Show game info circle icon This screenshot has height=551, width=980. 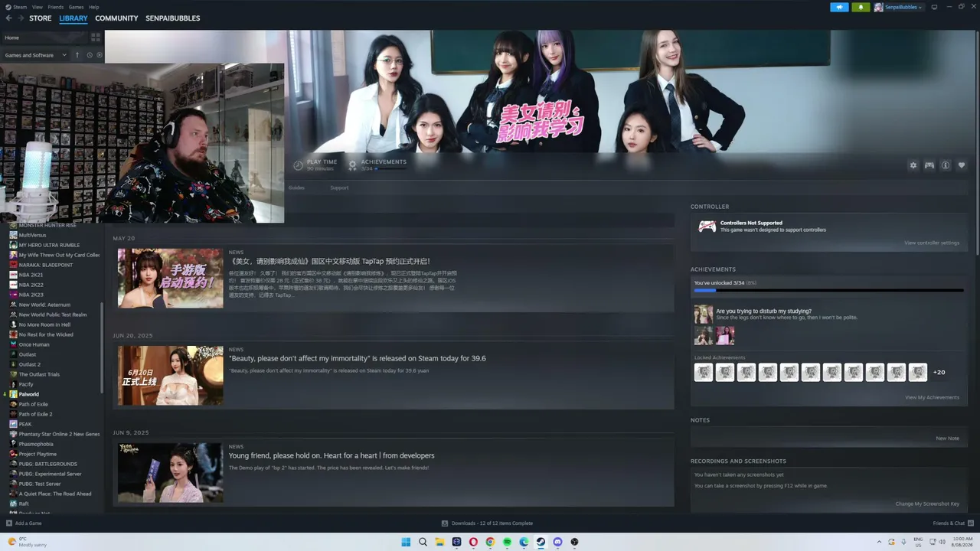pos(946,165)
